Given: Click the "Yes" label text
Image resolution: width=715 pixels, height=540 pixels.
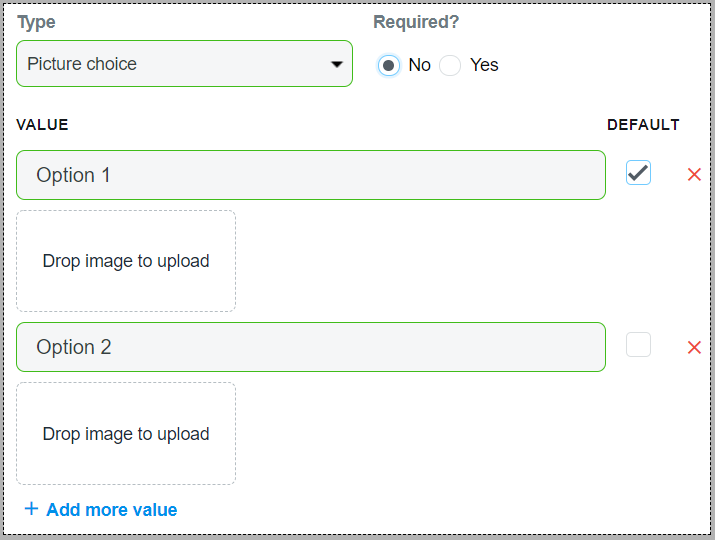Looking at the screenshot, I should click(484, 65).
